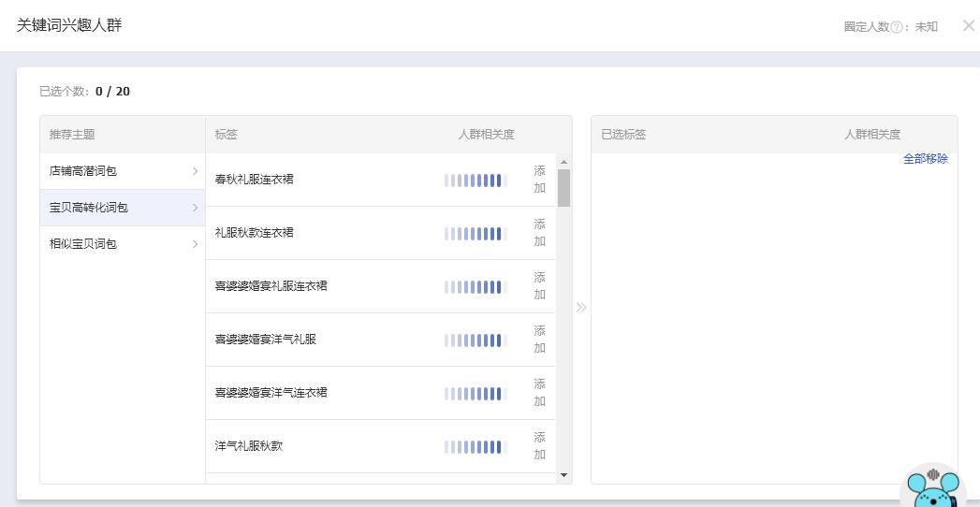
Task: Add the 喜婆婆婚宴礼服连衣裙 tag
Action: click(x=539, y=286)
